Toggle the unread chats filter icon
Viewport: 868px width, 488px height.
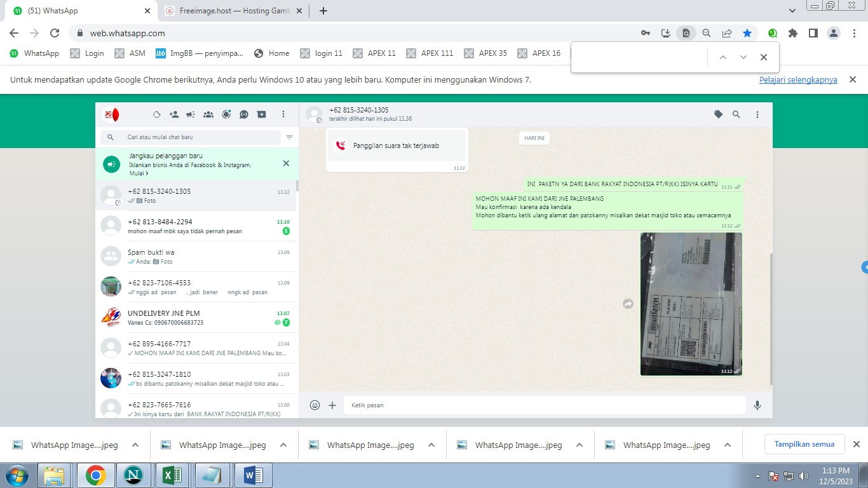[x=289, y=137]
